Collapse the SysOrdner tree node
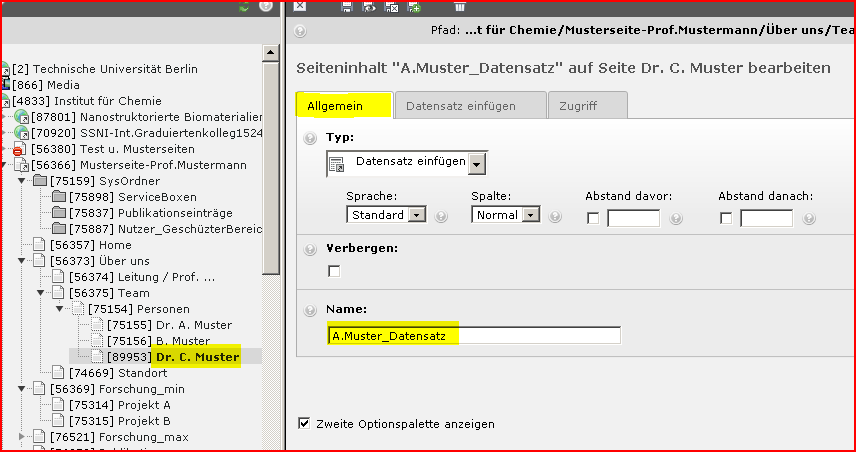This screenshot has width=856, height=452. click(x=23, y=181)
